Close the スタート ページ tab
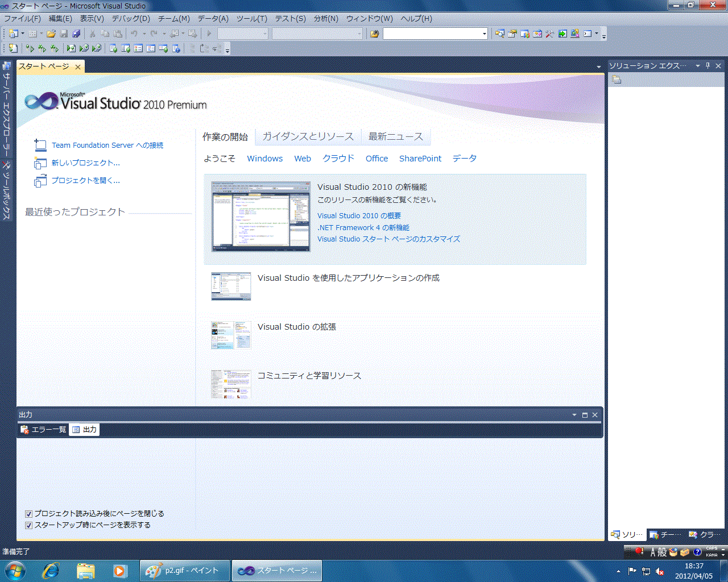This screenshot has height=582, width=728. pyautogui.click(x=78, y=67)
